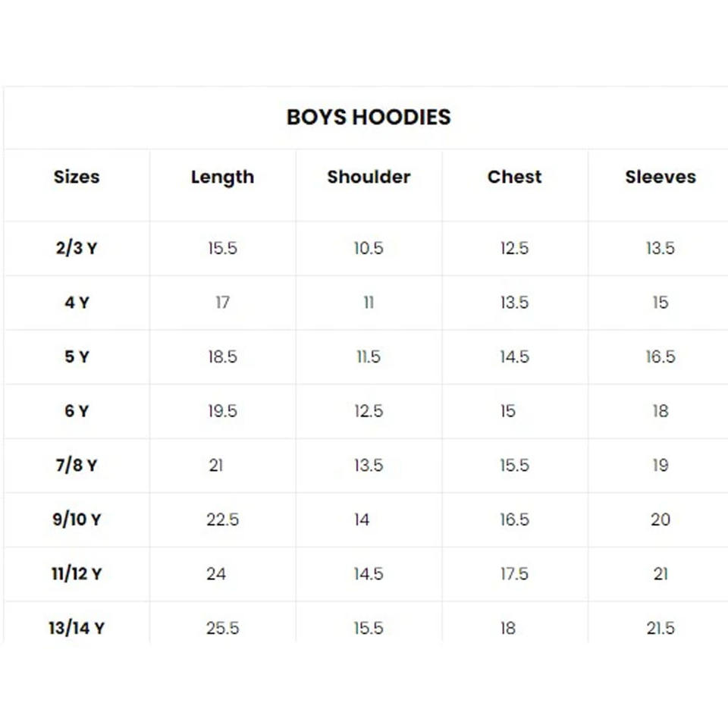Select the 17.5 chest value for 11/12 Y
The image size is (728, 728).
point(514,574)
